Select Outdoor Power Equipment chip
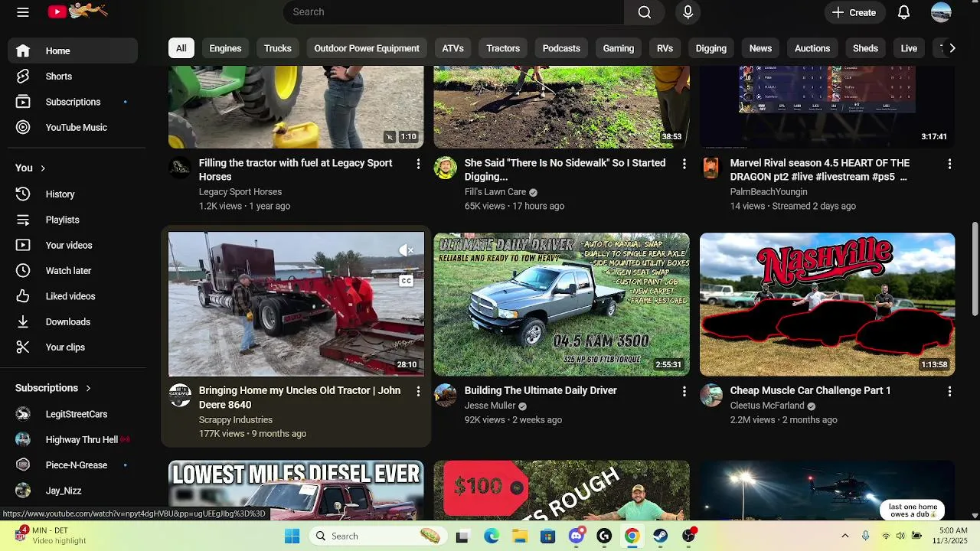980x551 pixels. pos(367,48)
